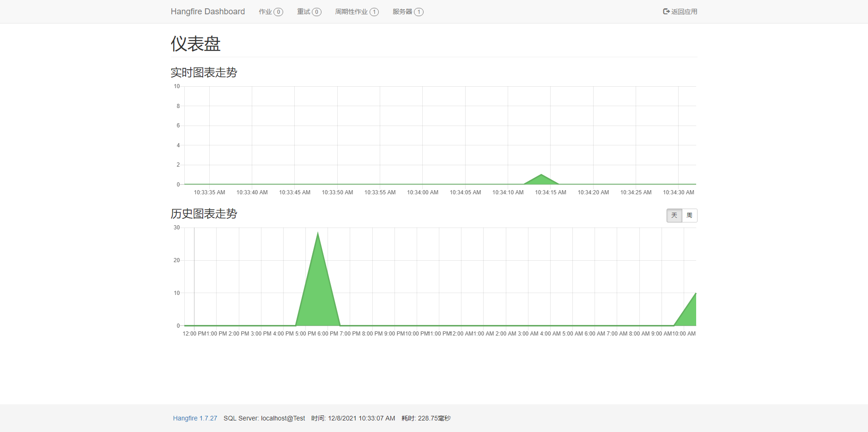The width and height of the screenshot is (868, 432).
Task: Switch history chart to 天 (Day) view
Action: coord(674,216)
